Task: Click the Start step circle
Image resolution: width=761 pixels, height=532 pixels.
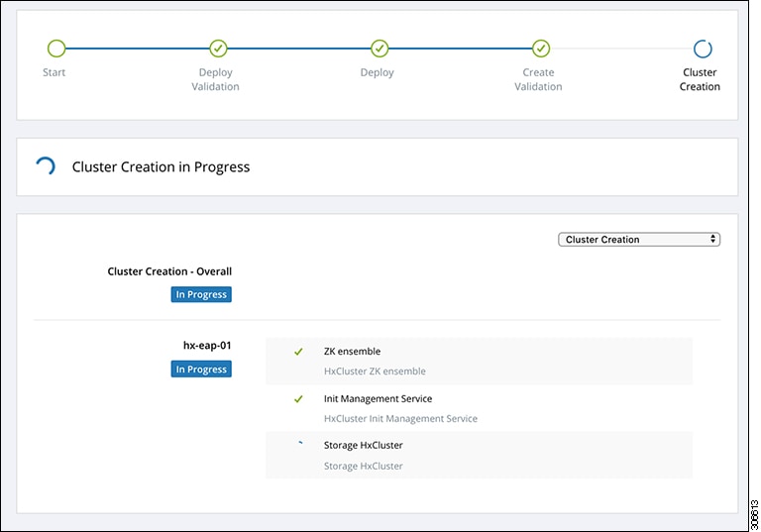Action: [56, 49]
